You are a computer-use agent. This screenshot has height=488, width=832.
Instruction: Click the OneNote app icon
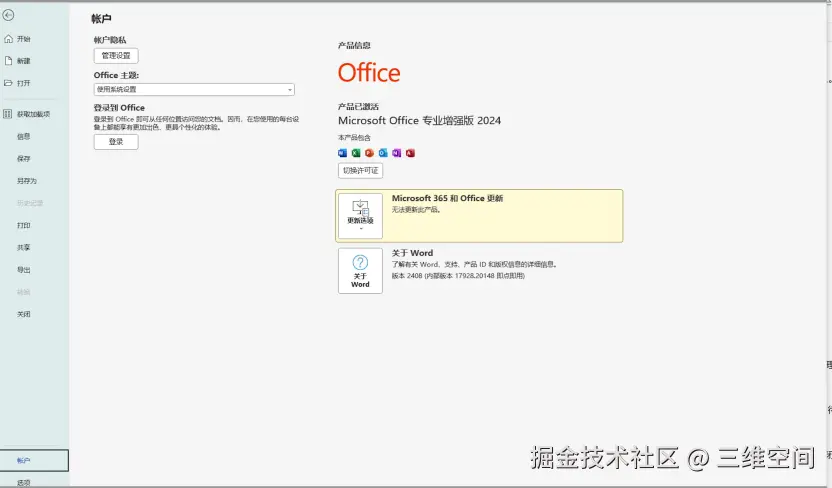pos(397,153)
